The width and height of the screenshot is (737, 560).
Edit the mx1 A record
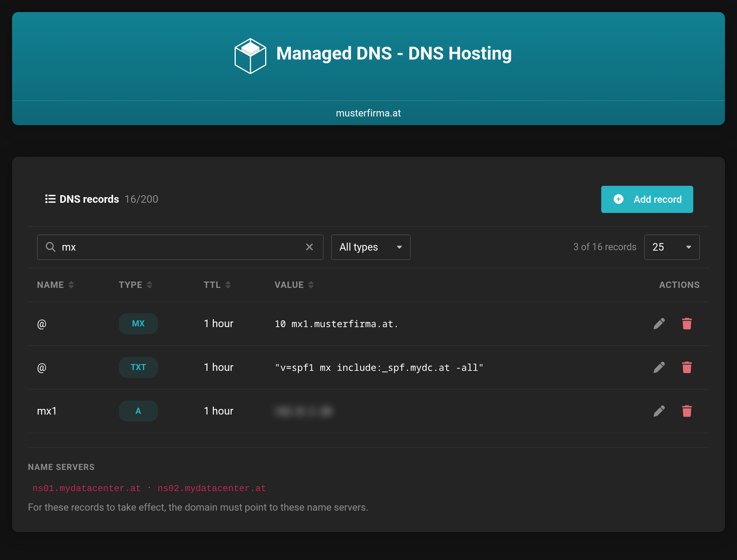659,411
